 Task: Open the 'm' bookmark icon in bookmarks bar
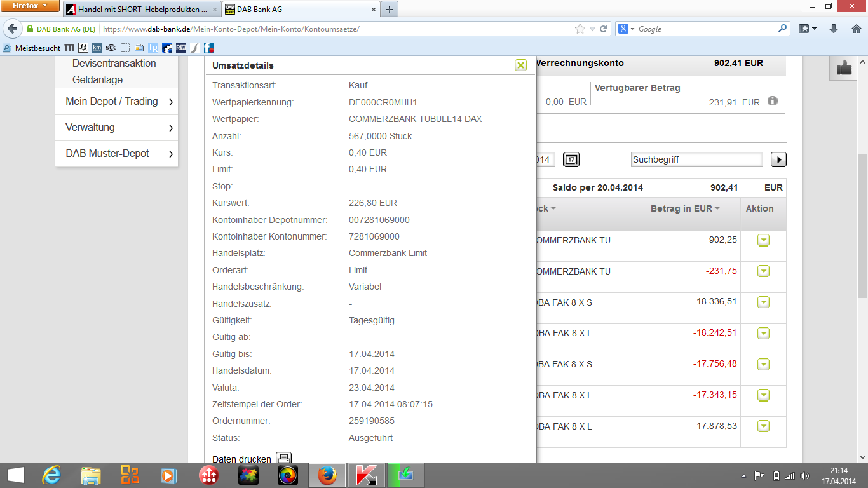(69, 48)
